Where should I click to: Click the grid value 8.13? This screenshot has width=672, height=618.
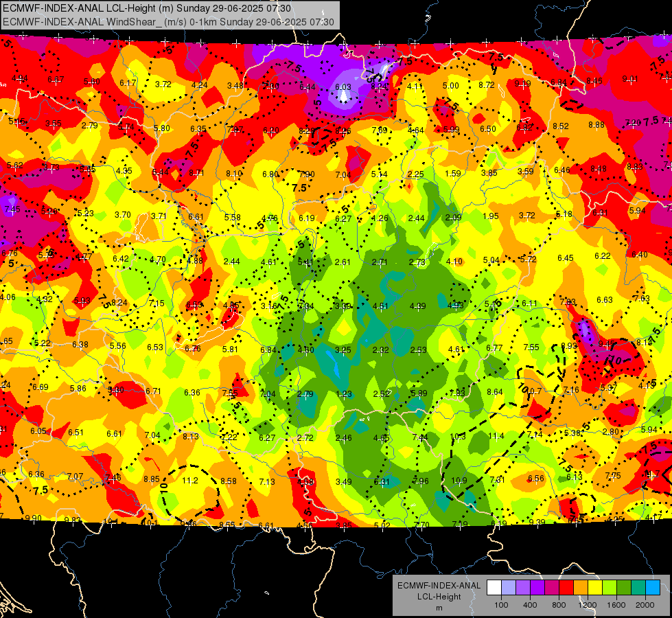pos(191,436)
